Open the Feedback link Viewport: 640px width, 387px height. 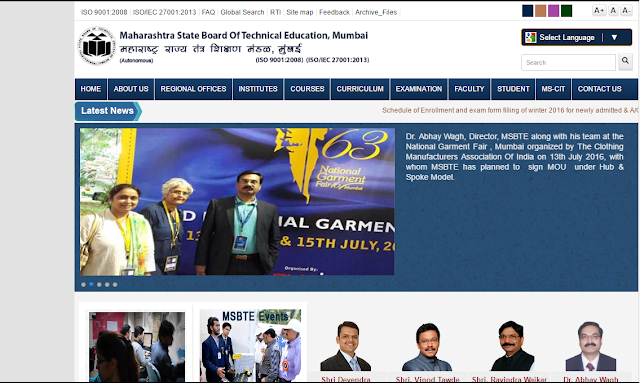click(334, 12)
